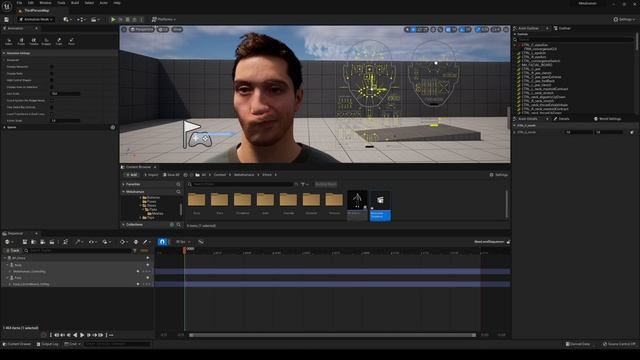Jump to sequence end

100,335
